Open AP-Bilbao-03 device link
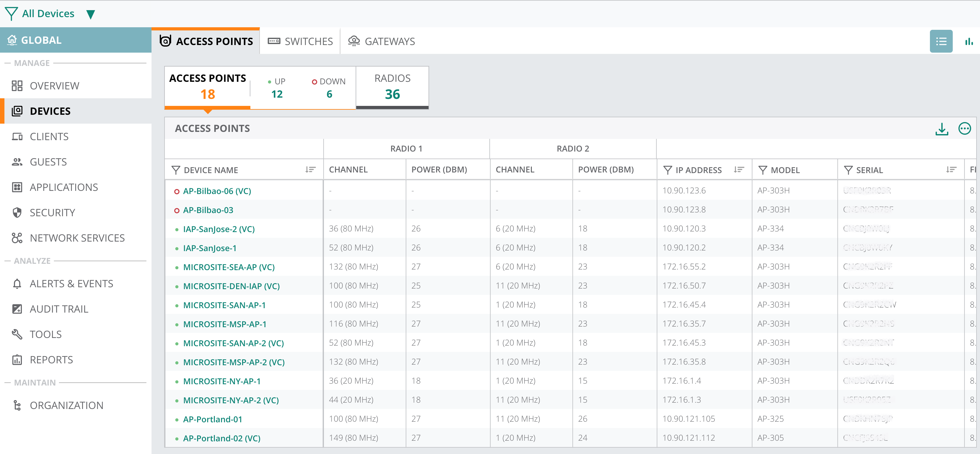Screen dimensions: 980x454 [208, 210]
